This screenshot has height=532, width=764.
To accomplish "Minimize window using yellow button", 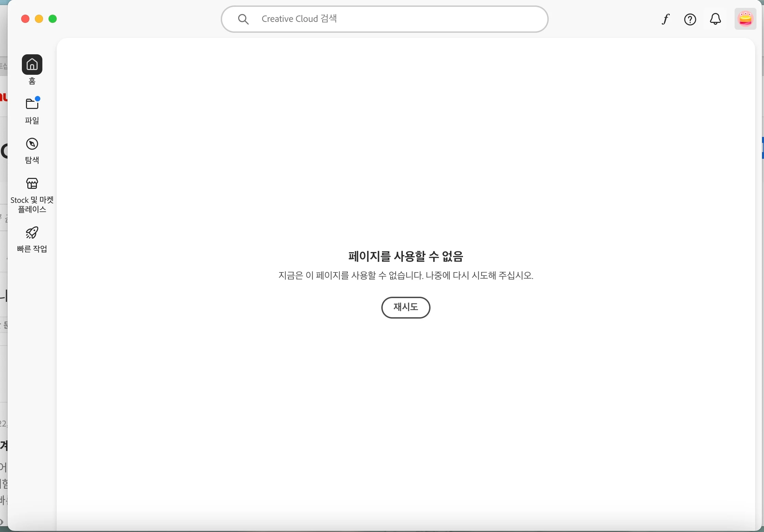I will pyautogui.click(x=39, y=19).
